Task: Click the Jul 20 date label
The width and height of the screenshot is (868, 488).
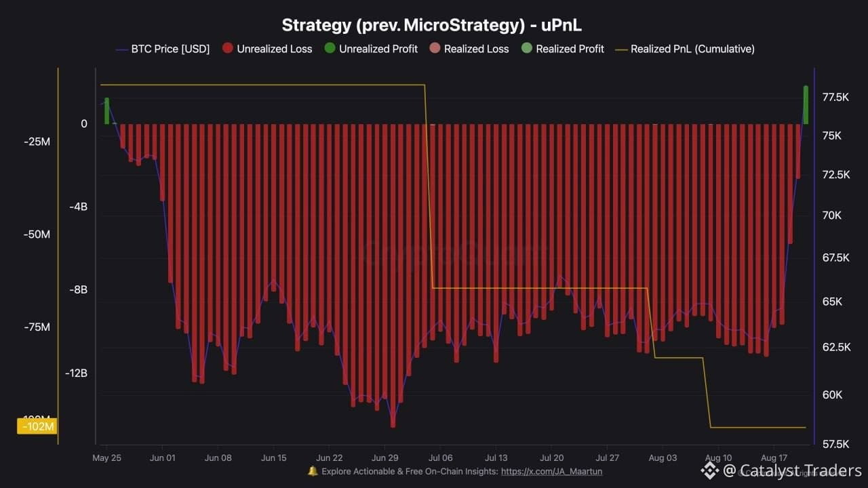Action: tap(552, 458)
